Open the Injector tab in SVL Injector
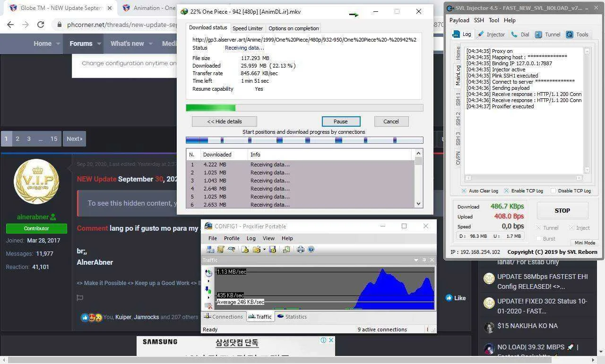Viewport: 605px width, 364px height. [491, 35]
